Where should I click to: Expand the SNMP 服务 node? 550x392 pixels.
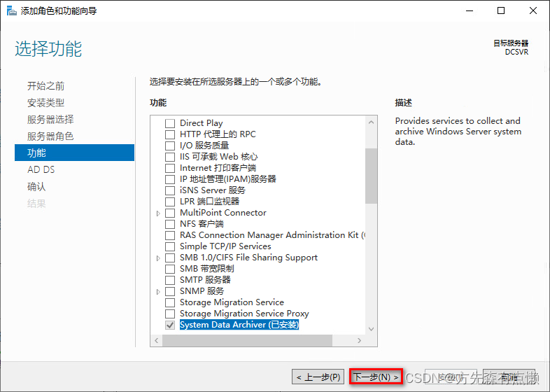coord(158,292)
